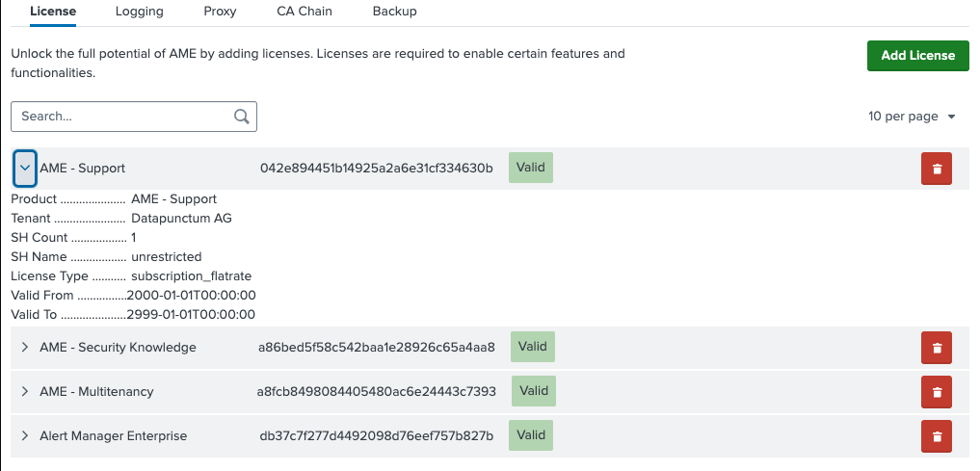
Task: Click the SH Count value 1
Action: 134,238
